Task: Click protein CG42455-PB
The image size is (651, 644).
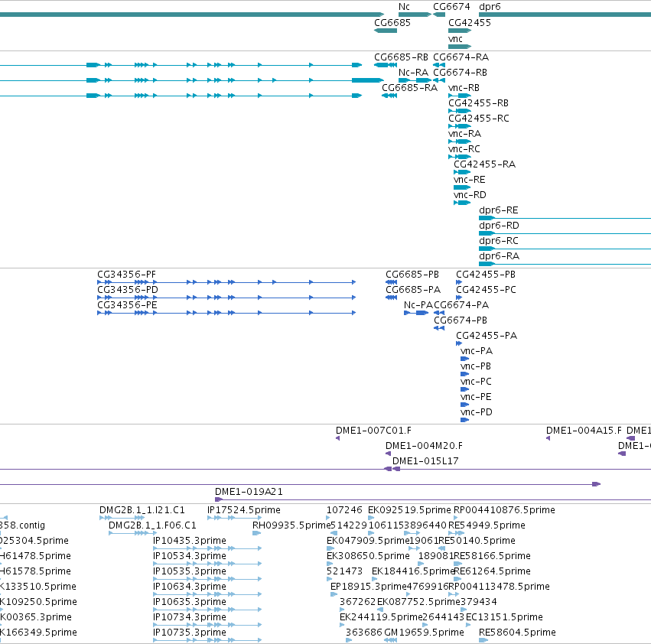Action: (x=485, y=275)
